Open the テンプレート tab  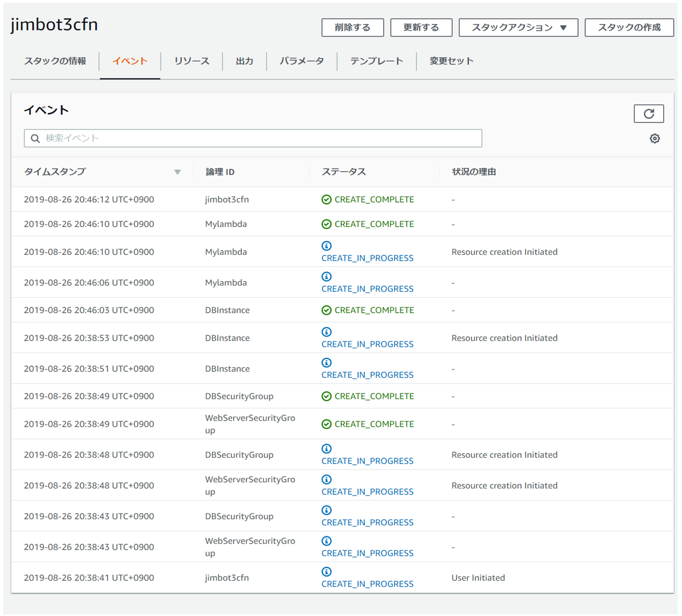pyautogui.click(x=377, y=61)
